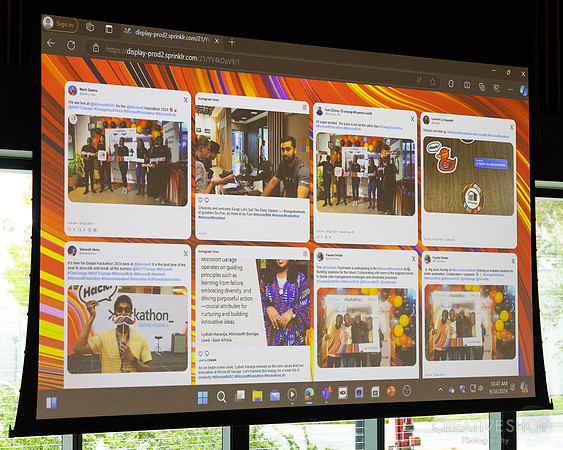Open OneDrive cloud tray icon
563x450 pixels.
click(452, 389)
